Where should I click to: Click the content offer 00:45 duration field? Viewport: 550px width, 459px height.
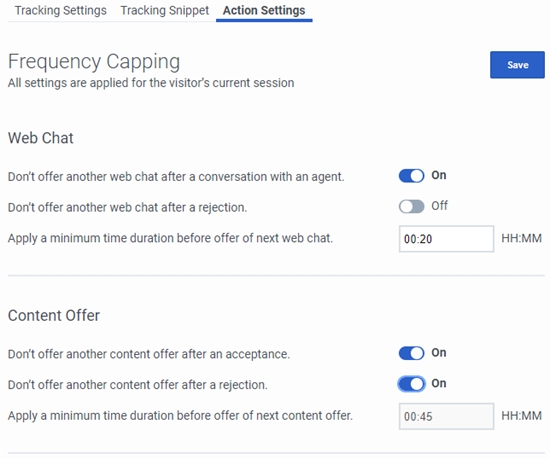[446, 416]
